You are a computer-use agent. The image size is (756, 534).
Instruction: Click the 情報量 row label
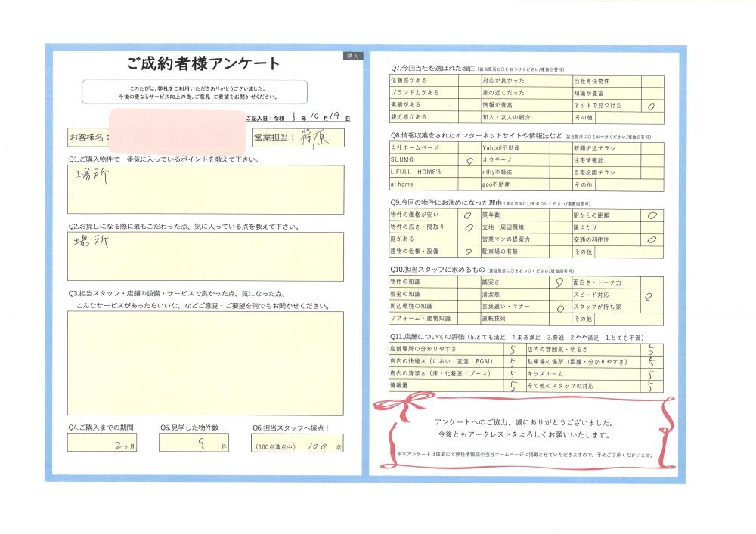(398, 386)
